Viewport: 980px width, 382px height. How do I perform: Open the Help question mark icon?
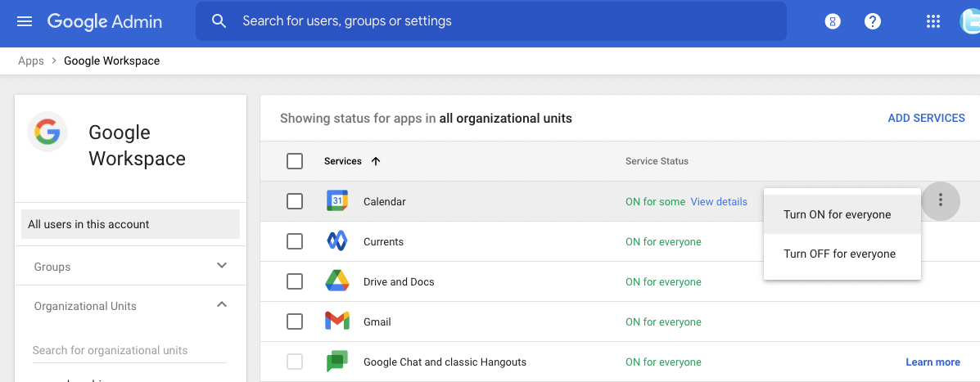click(x=873, y=21)
